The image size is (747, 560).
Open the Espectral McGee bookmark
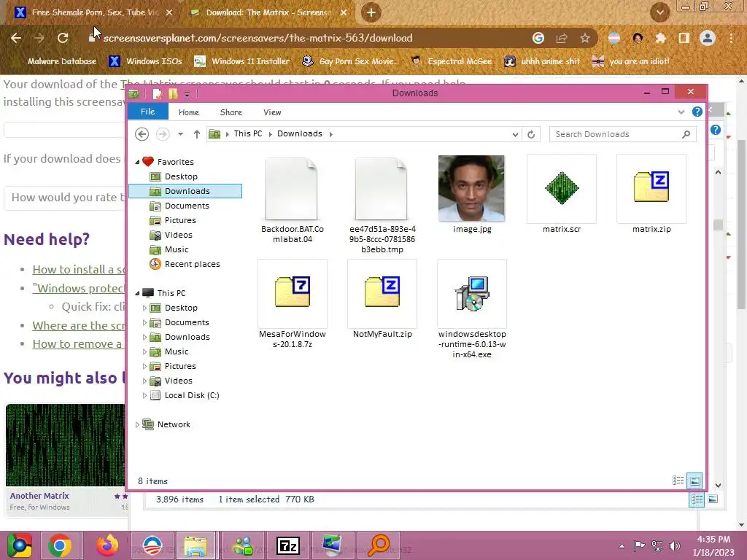452,61
